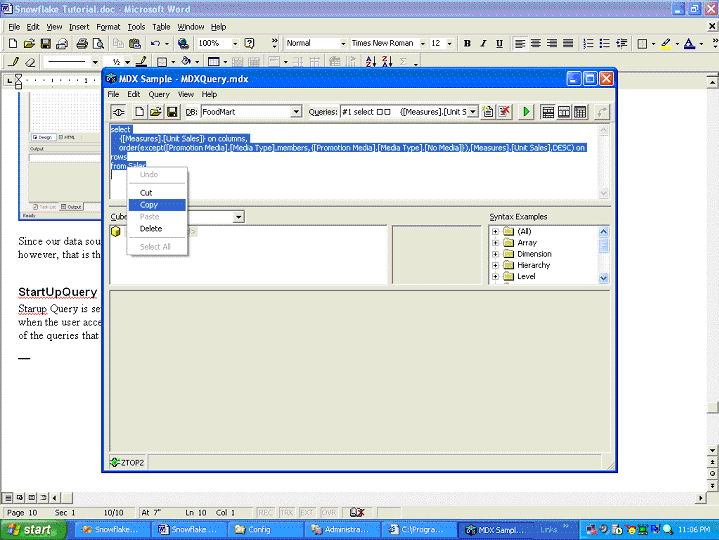The image size is (719, 540).
Task: Switch to the Administra... taskbar button
Action: pyautogui.click(x=343, y=530)
